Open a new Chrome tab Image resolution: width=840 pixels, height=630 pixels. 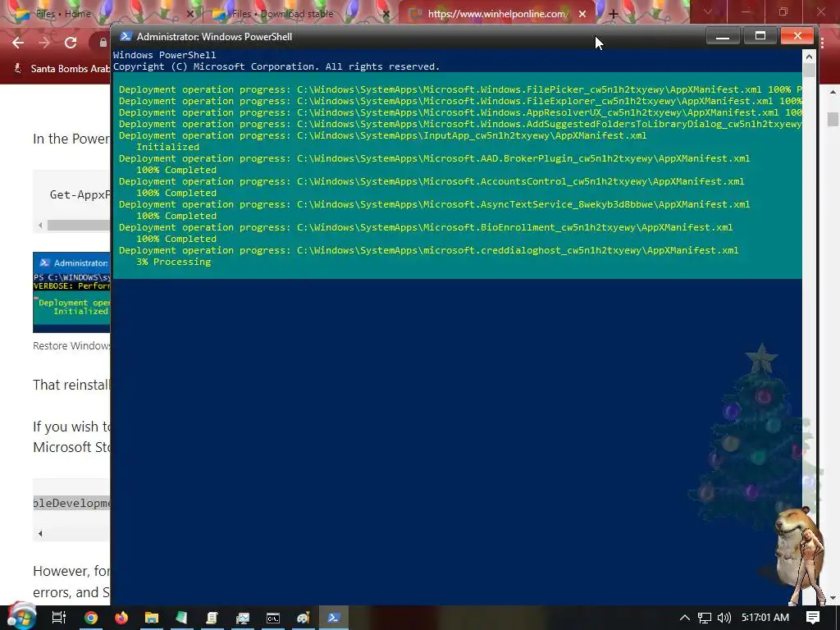click(x=614, y=15)
